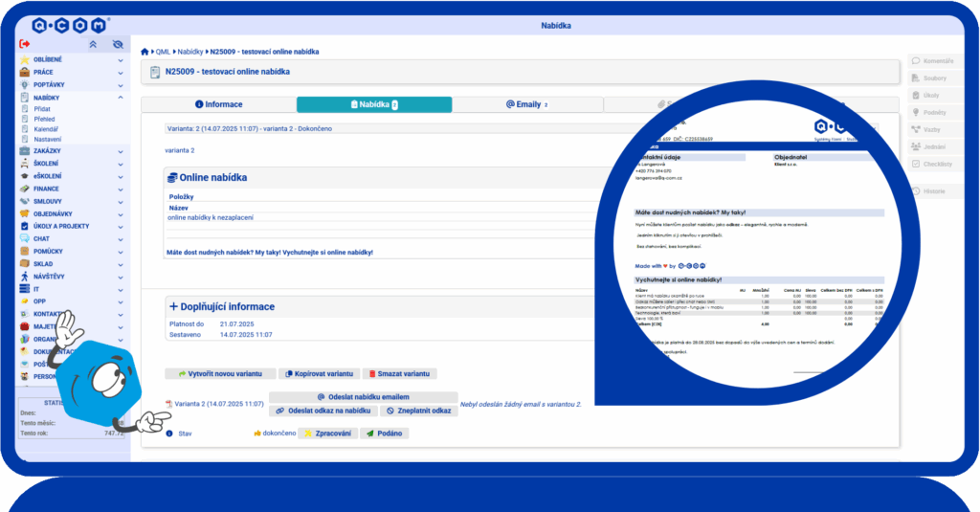
Task: Click Kopírovat variantu button
Action: pyautogui.click(x=319, y=374)
